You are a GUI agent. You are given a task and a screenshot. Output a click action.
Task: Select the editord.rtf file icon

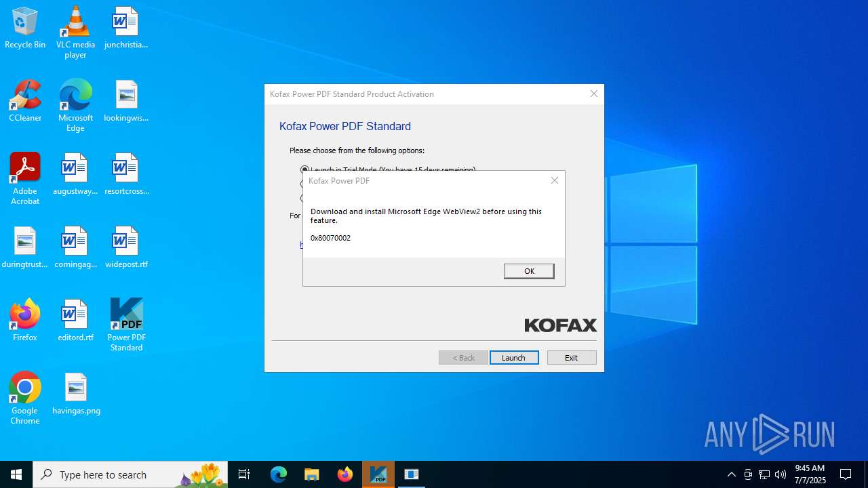(75, 321)
